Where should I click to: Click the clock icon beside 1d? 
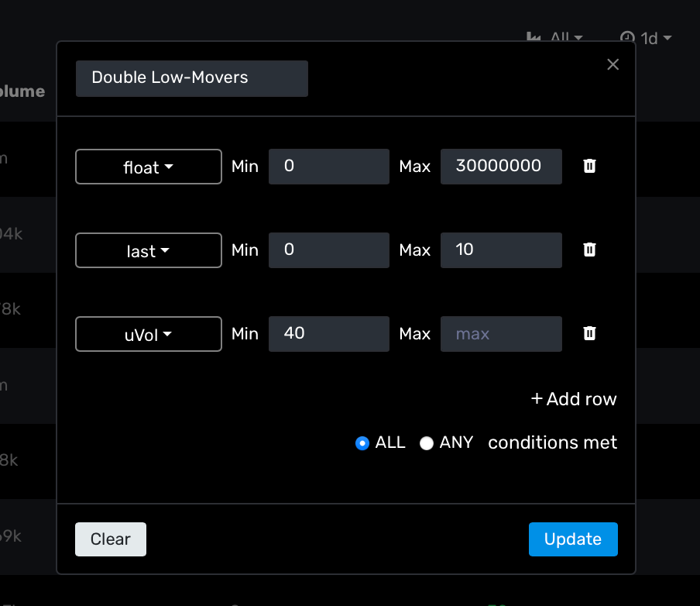click(x=626, y=36)
